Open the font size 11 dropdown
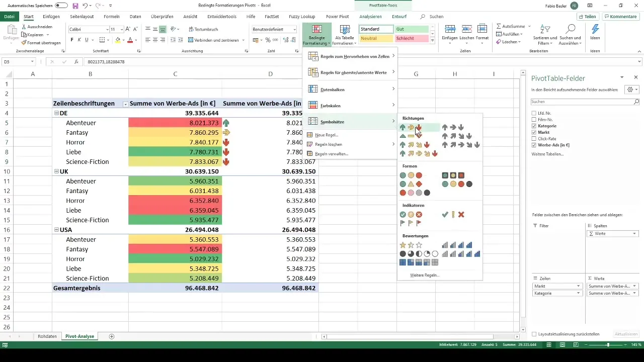Image resolution: width=644 pixels, height=362 pixels. pos(121,30)
